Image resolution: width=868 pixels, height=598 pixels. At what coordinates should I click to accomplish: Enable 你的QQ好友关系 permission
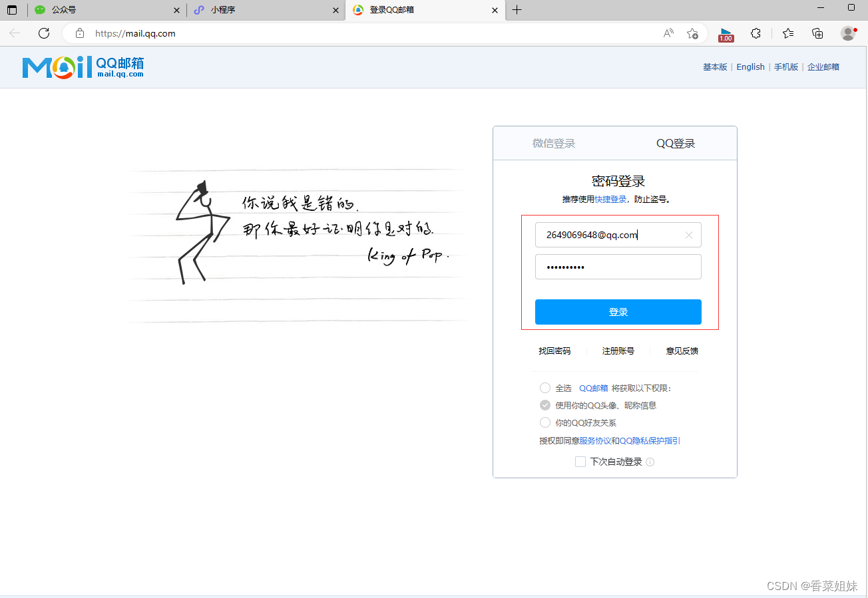[x=545, y=422]
